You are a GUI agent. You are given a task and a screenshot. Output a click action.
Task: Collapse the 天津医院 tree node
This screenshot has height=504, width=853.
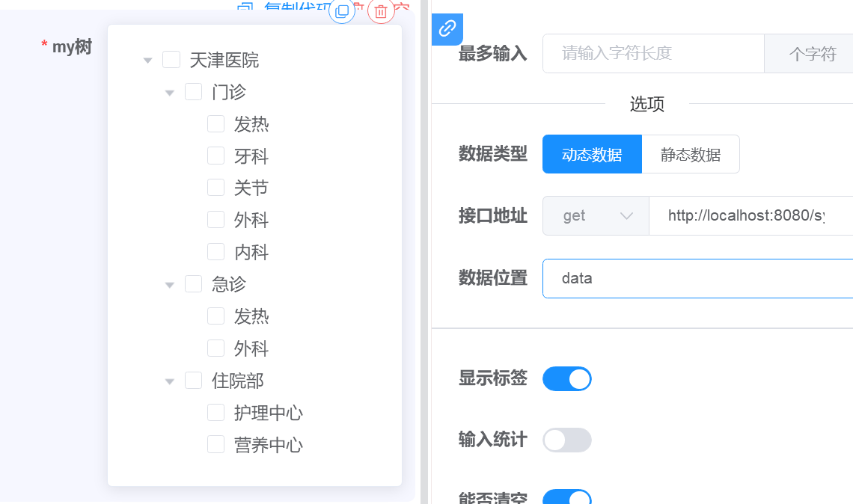tap(147, 61)
